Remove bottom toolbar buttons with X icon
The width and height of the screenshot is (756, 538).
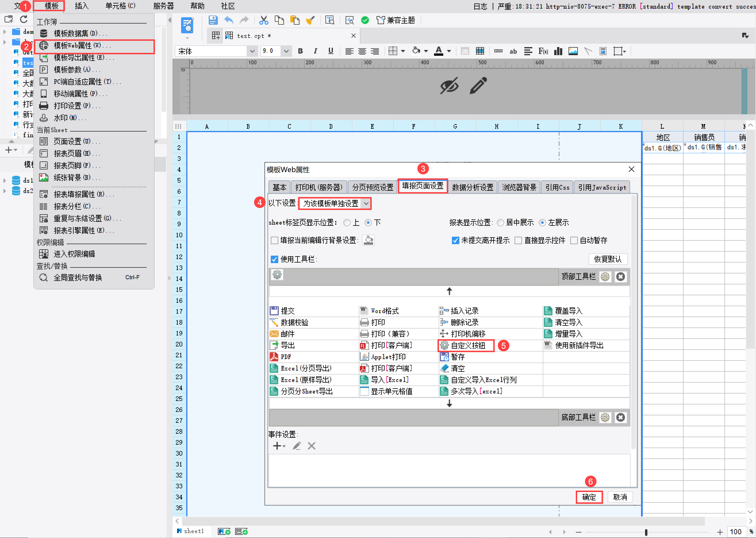[620, 417]
